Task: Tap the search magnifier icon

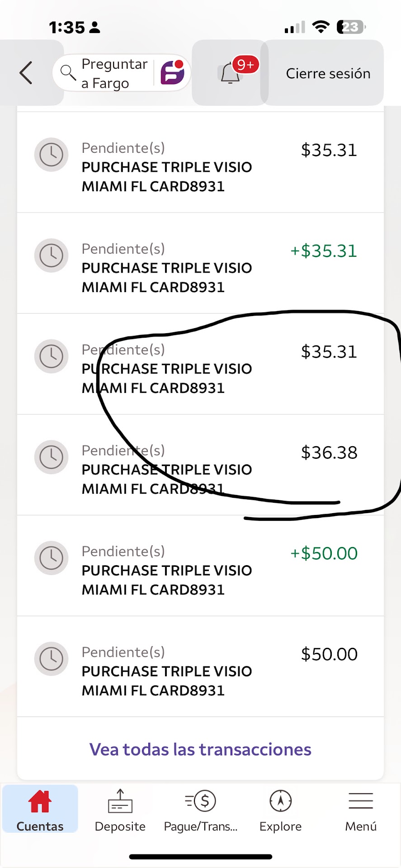Action: click(68, 72)
